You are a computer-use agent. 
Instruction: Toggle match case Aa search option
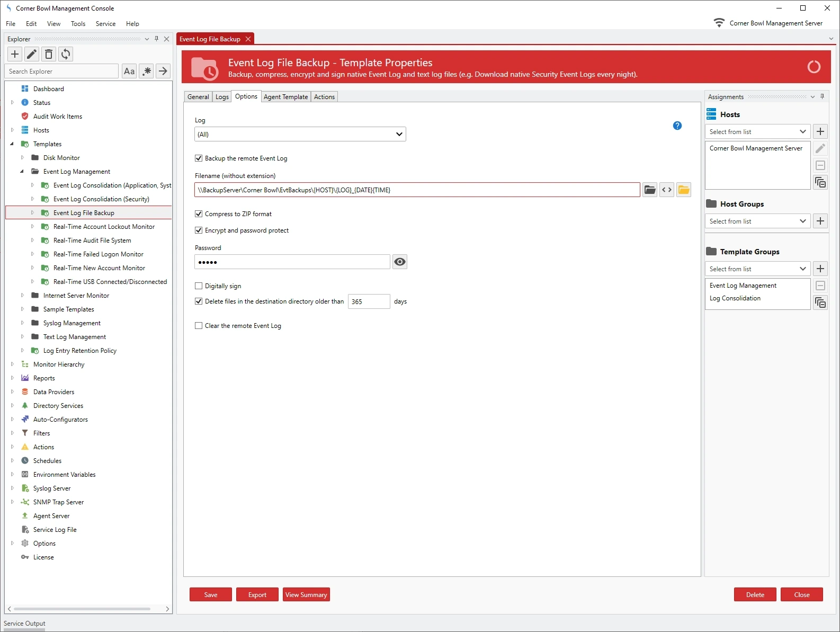(129, 71)
